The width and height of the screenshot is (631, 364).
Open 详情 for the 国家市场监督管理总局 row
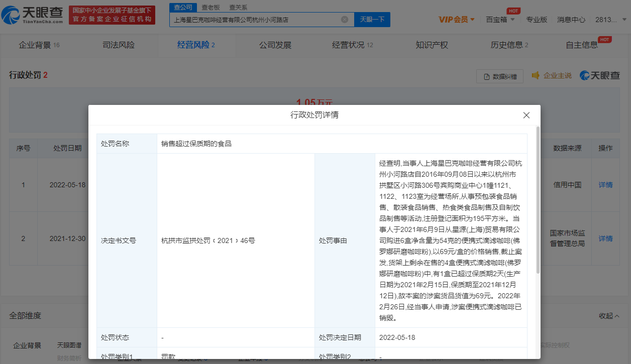605,238
